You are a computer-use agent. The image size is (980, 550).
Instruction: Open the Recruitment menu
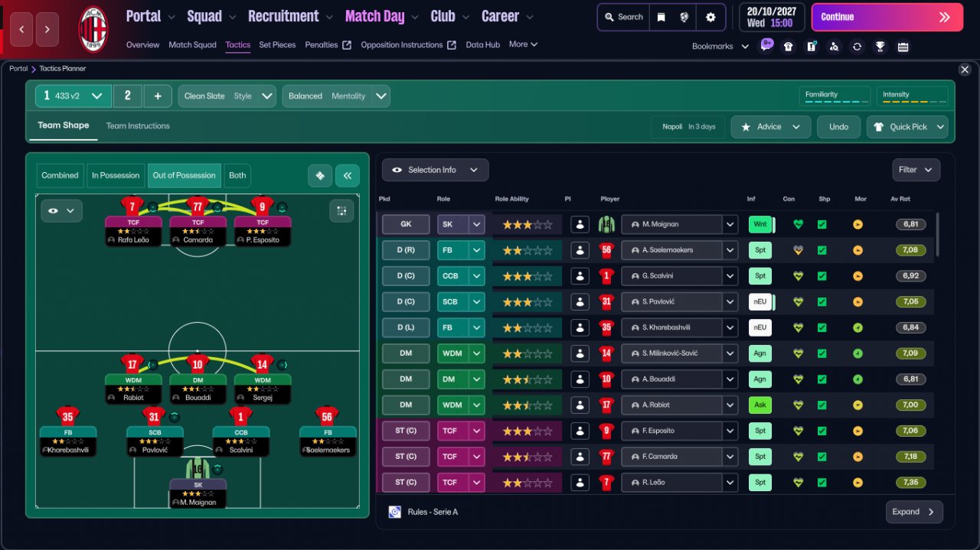[x=290, y=16]
